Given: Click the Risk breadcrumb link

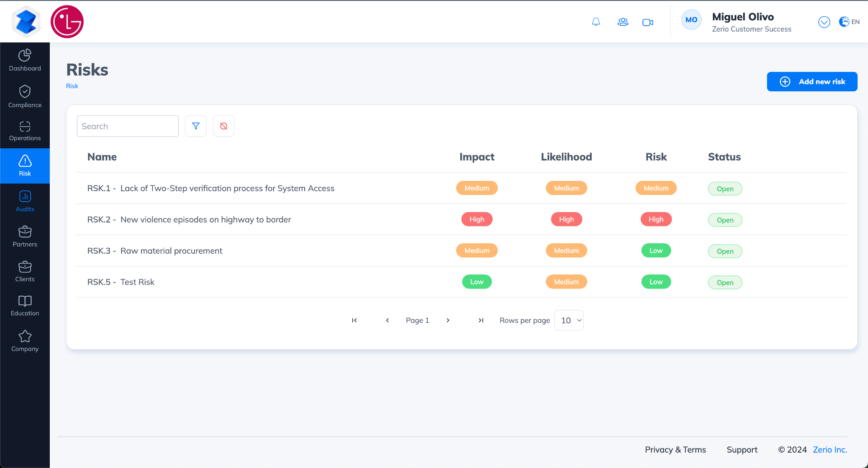Looking at the screenshot, I should point(72,86).
